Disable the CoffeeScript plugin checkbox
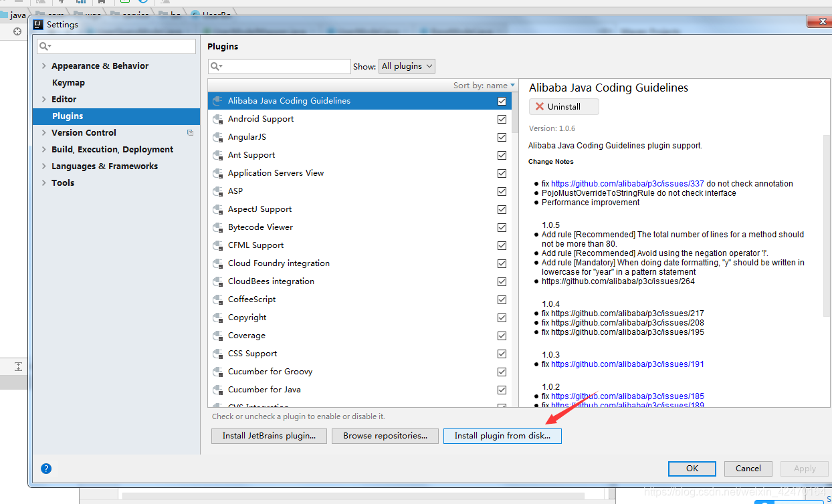 pyautogui.click(x=502, y=299)
